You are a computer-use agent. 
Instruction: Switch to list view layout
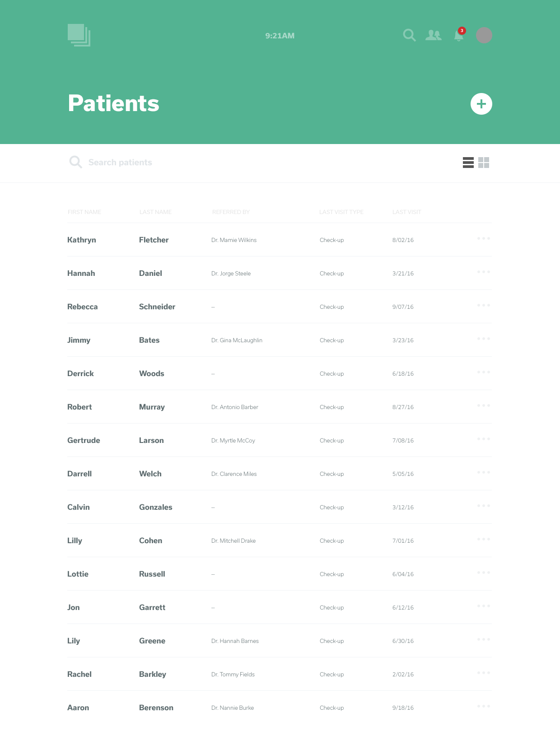[468, 163]
